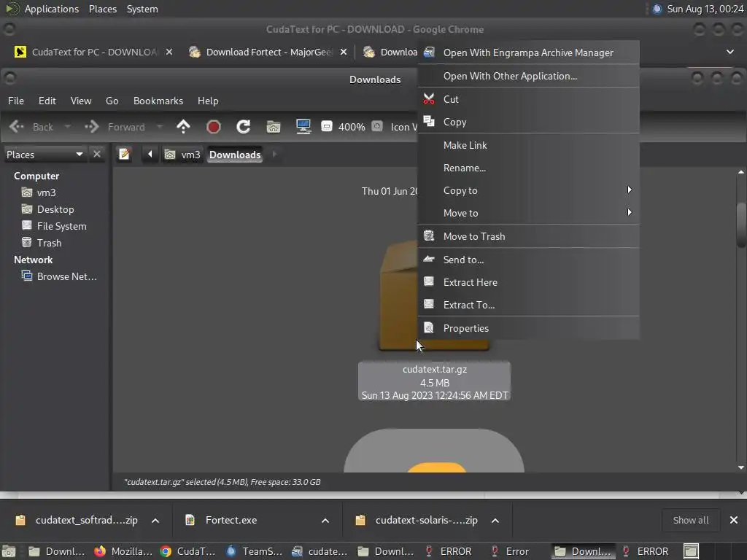Switch to CudaText for PC Chrome tab
Image resolution: width=747 pixels, height=560 pixels.
tap(93, 52)
